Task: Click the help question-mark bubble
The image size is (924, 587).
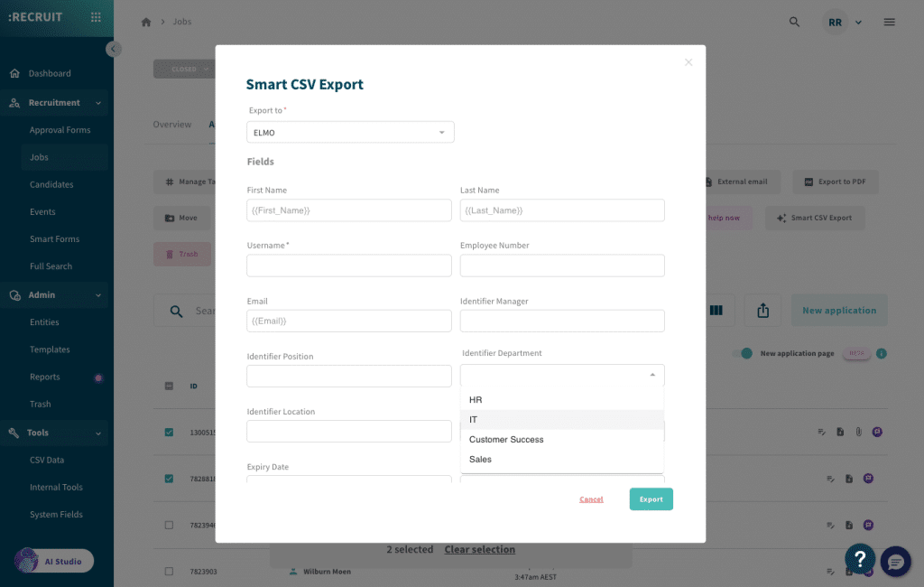Action: (x=860, y=559)
